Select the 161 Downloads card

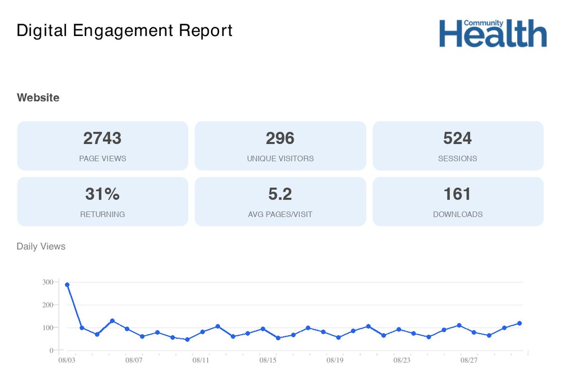[x=458, y=201]
